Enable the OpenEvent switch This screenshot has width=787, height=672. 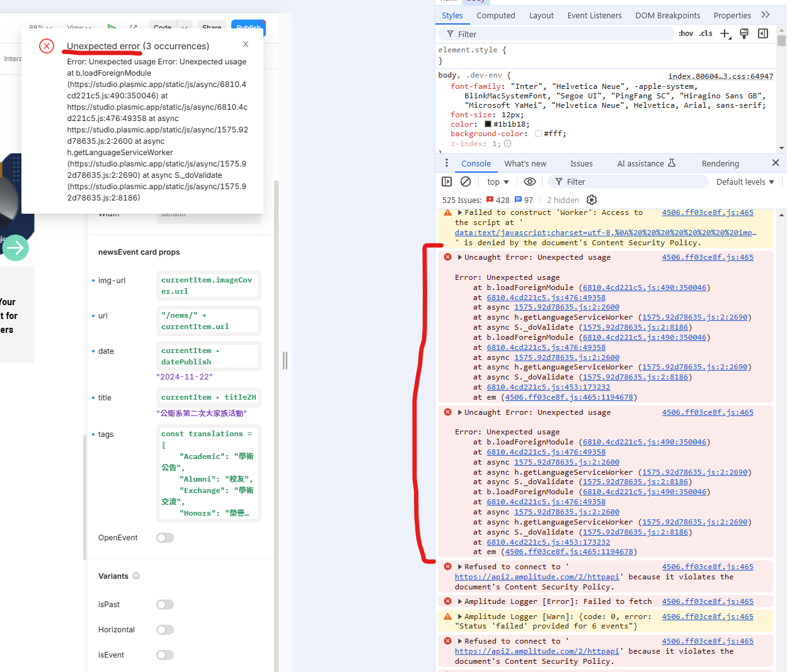click(165, 538)
